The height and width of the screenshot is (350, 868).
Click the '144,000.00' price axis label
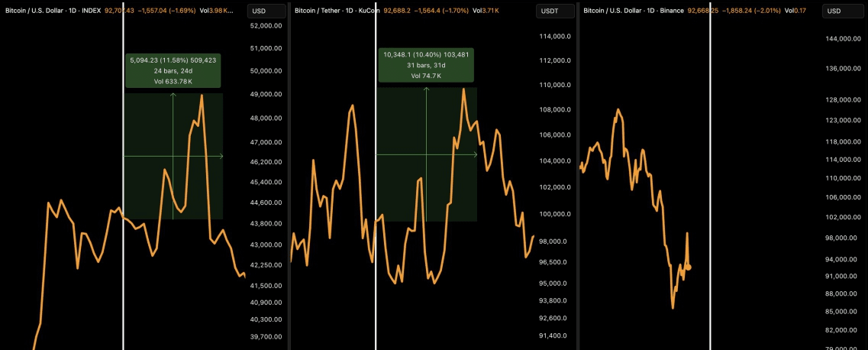pyautogui.click(x=844, y=39)
